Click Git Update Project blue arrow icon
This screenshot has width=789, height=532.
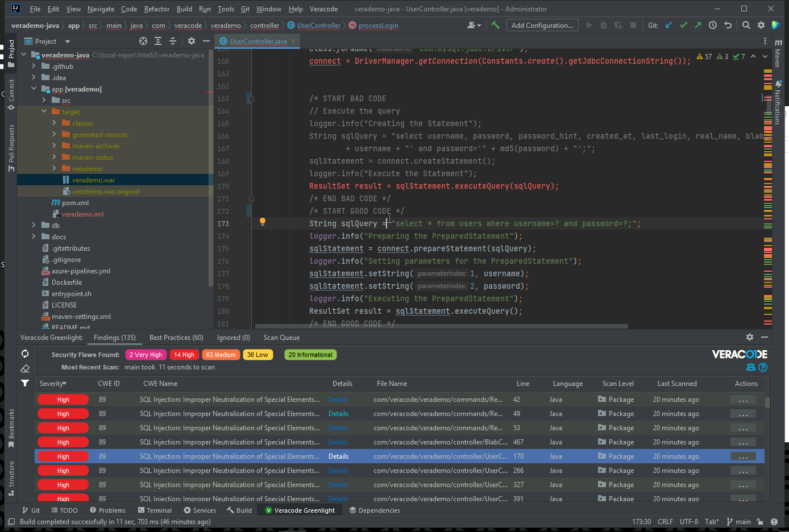point(668,25)
